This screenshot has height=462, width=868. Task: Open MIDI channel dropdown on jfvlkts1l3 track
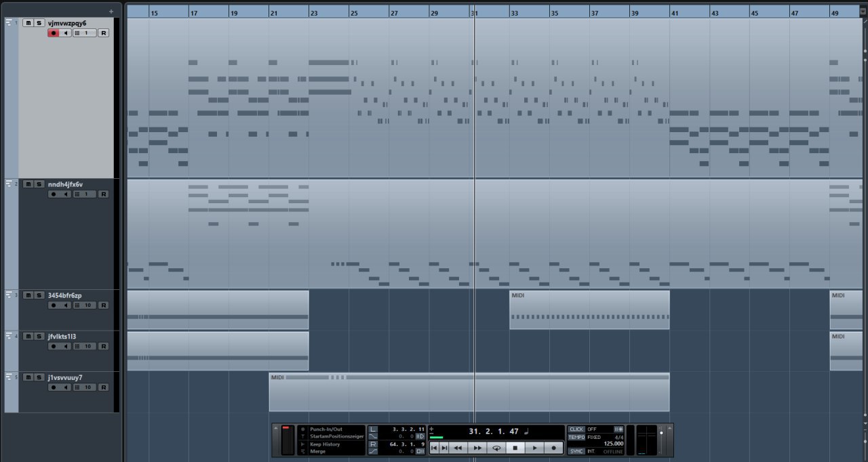pyautogui.click(x=85, y=346)
